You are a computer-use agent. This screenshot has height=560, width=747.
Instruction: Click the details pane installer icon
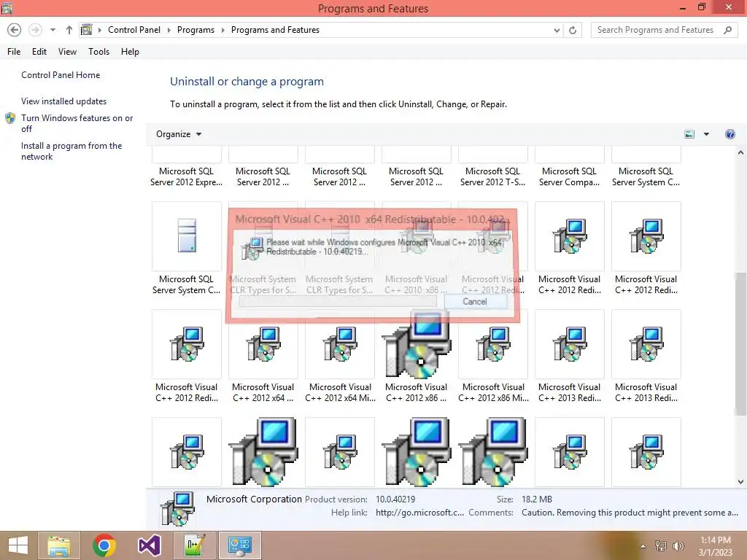177,508
